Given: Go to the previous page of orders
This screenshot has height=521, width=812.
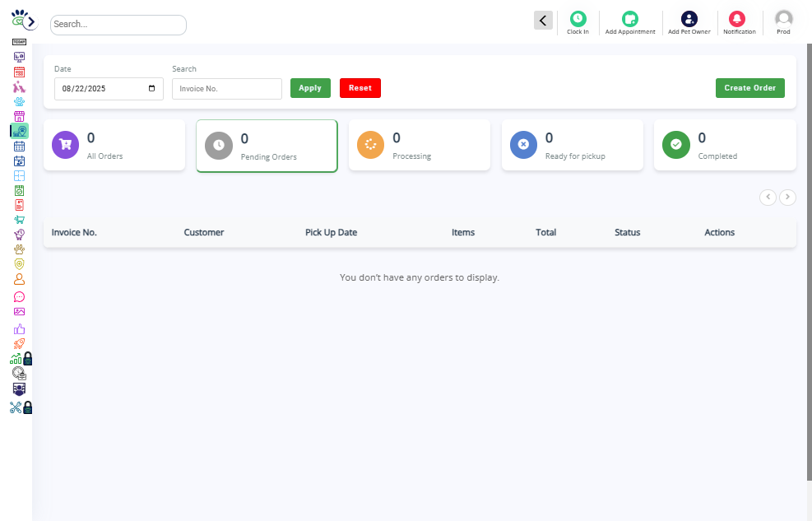Looking at the screenshot, I should click(x=768, y=197).
